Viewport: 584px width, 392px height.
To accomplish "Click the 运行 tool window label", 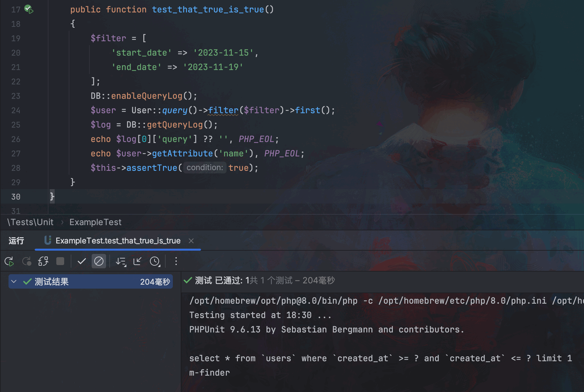I will point(16,241).
